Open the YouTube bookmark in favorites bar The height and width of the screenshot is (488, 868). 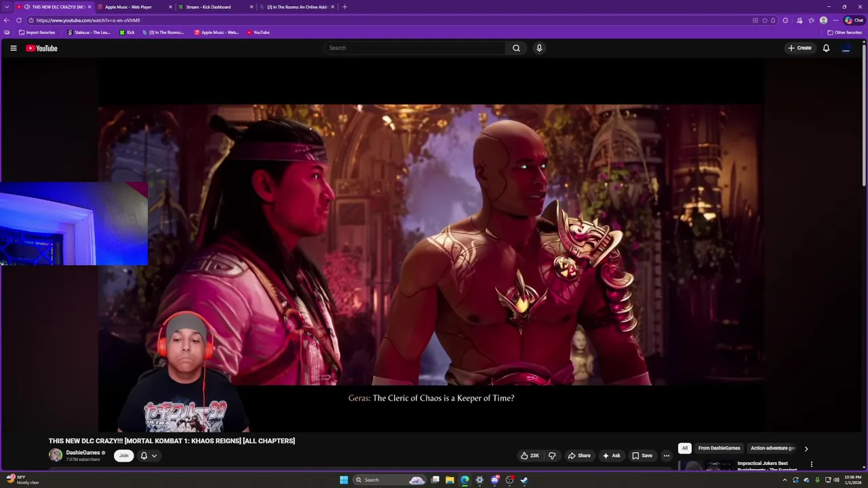pos(258,33)
